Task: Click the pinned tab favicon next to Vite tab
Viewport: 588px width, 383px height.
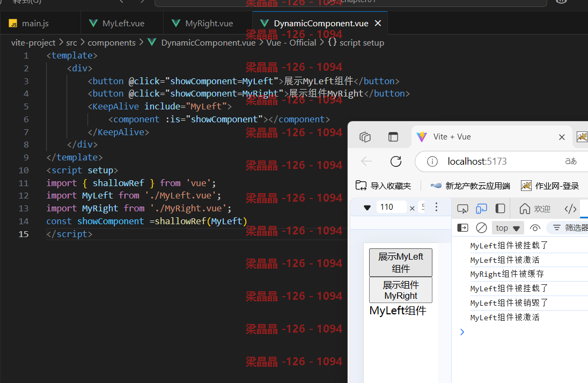Action: pyautogui.click(x=582, y=137)
